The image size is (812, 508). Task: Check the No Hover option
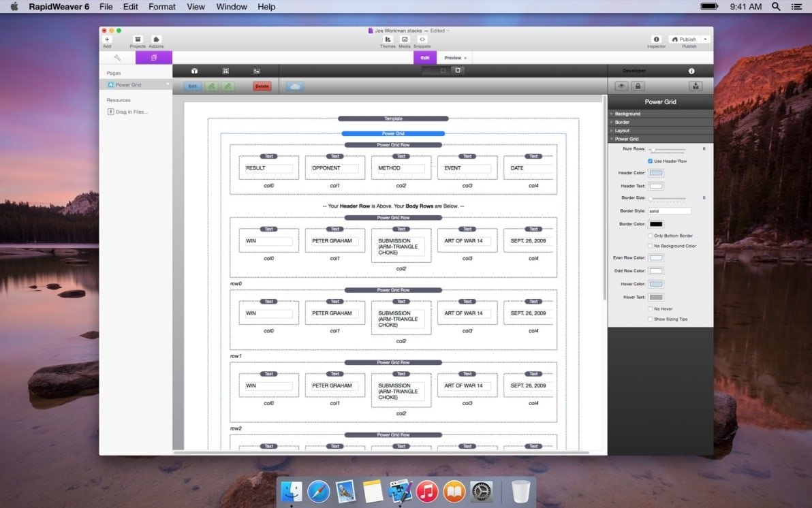pyautogui.click(x=651, y=308)
